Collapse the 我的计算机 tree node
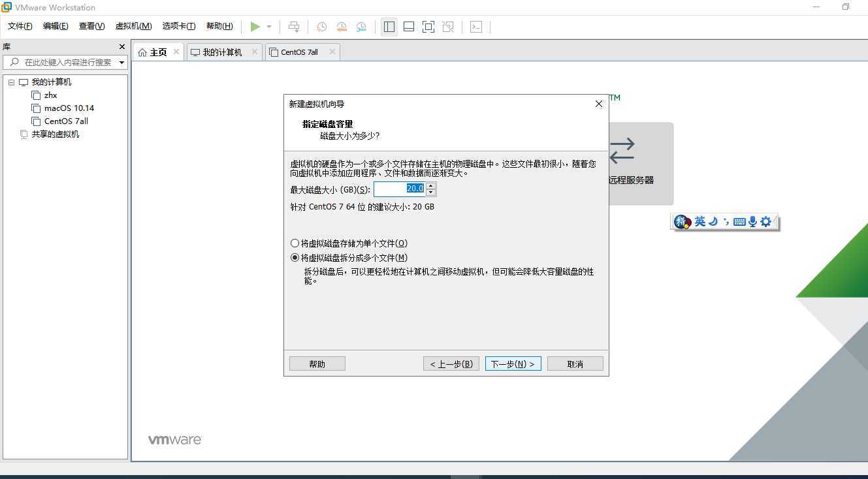This screenshot has height=479, width=868. [12, 82]
